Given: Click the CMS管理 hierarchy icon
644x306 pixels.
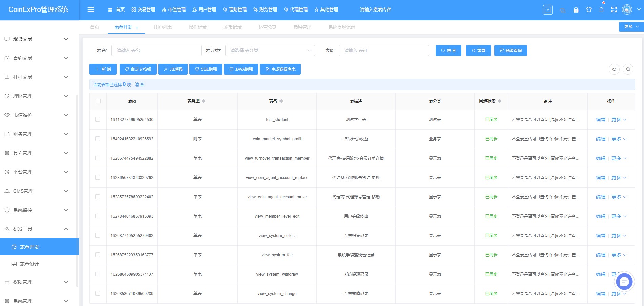Looking at the screenshot, I should [x=7, y=191].
